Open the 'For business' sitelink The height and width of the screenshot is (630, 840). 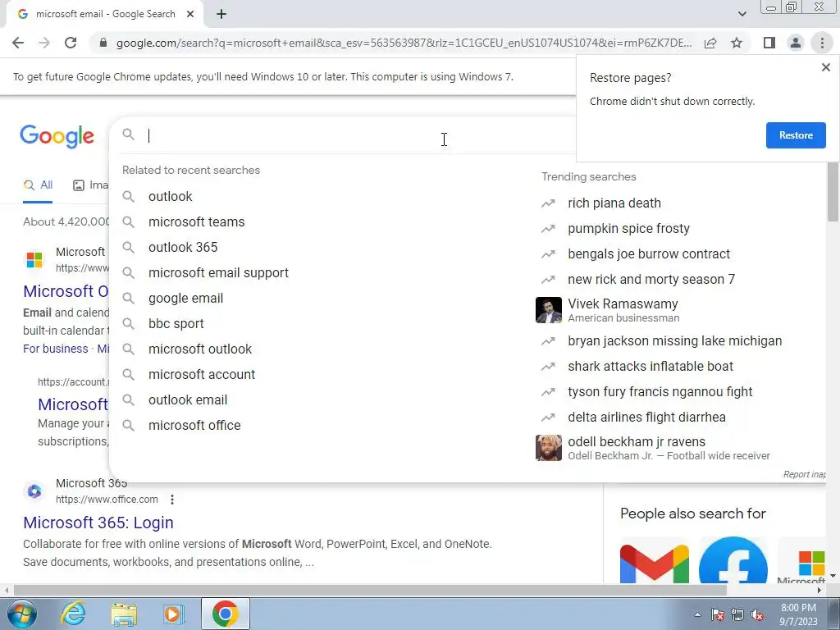pos(55,349)
